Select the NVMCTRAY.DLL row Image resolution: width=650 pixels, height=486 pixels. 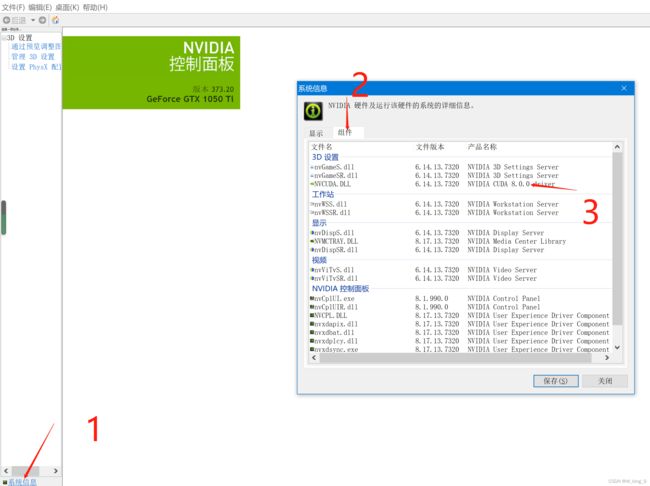(x=461, y=241)
